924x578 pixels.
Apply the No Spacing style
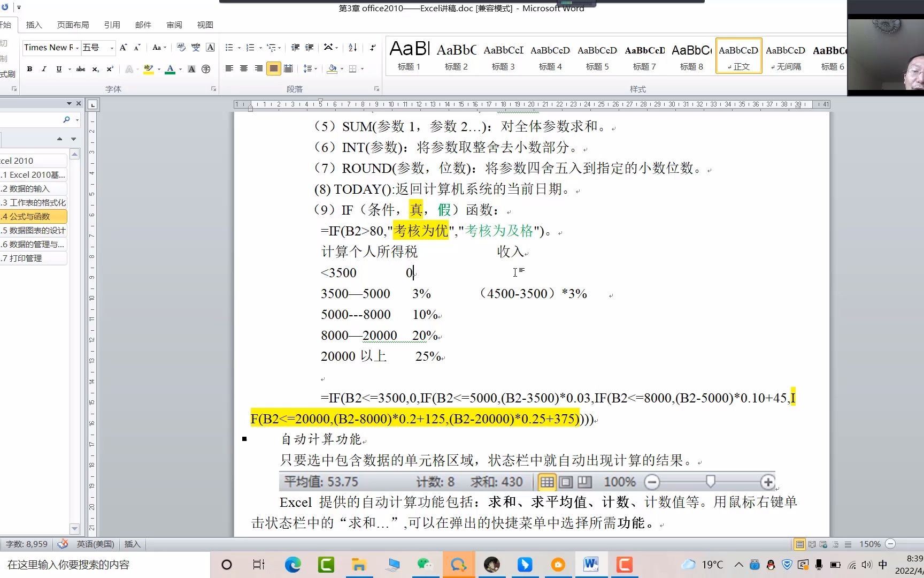(x=786, y=56)
